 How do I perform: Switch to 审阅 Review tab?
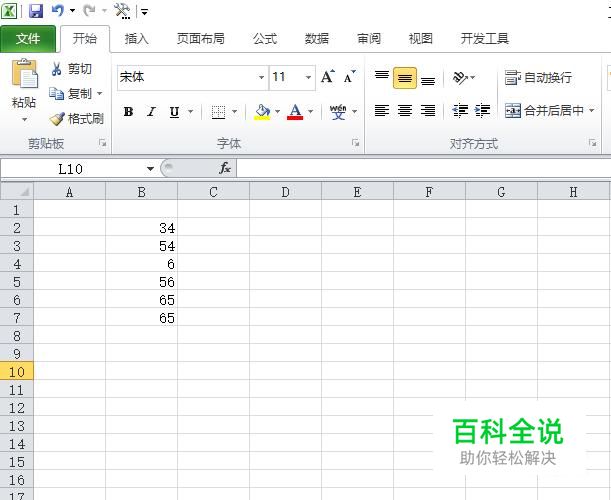369,39
